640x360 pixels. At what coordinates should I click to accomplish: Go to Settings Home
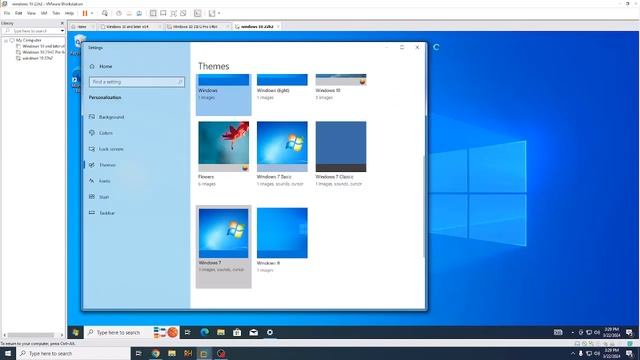[106, 66]
